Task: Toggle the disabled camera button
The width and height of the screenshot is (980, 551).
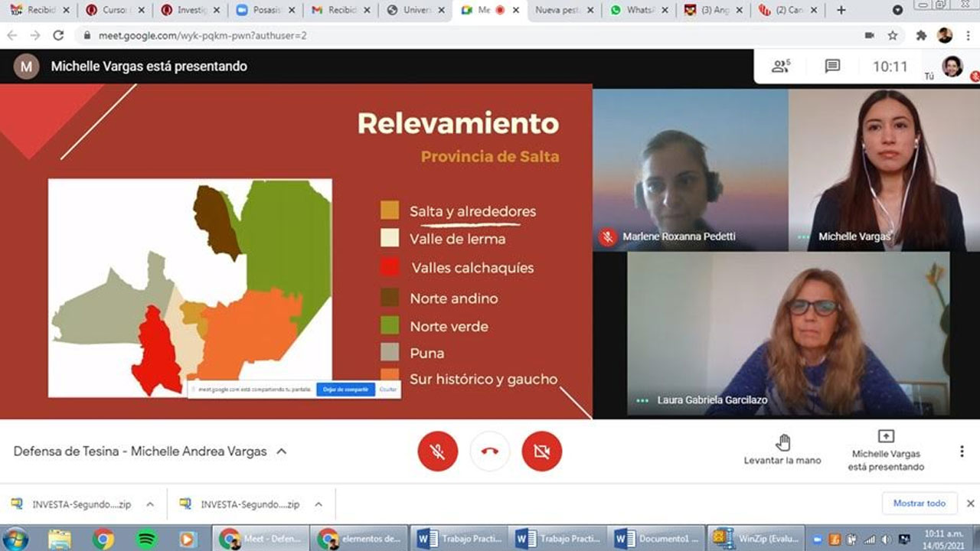Action: (542, 451)
